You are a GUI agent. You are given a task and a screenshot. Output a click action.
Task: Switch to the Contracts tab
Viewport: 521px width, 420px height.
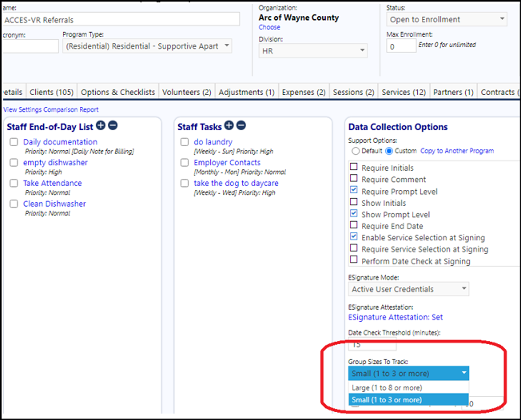[499, 92]
